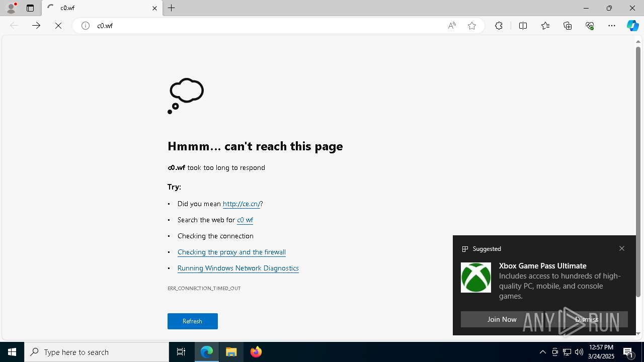644x362 pixels.
Task: Search the web for c0 wf
Action: pyautogui.click(x=245, y=220)
